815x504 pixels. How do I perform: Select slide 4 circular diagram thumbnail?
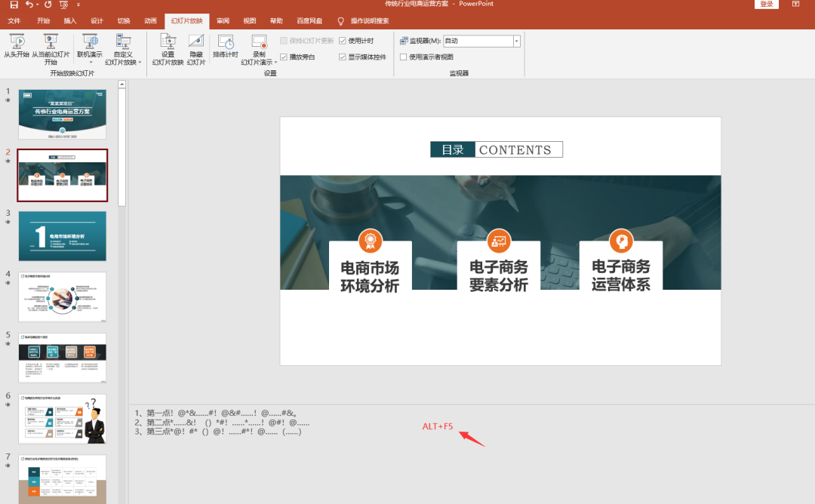[x=63, y=297]
